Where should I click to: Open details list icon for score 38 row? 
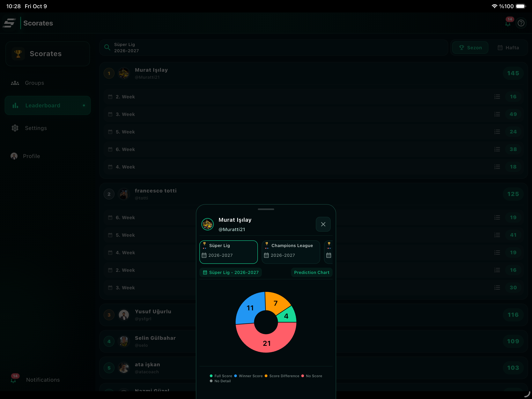click(497, 149)
